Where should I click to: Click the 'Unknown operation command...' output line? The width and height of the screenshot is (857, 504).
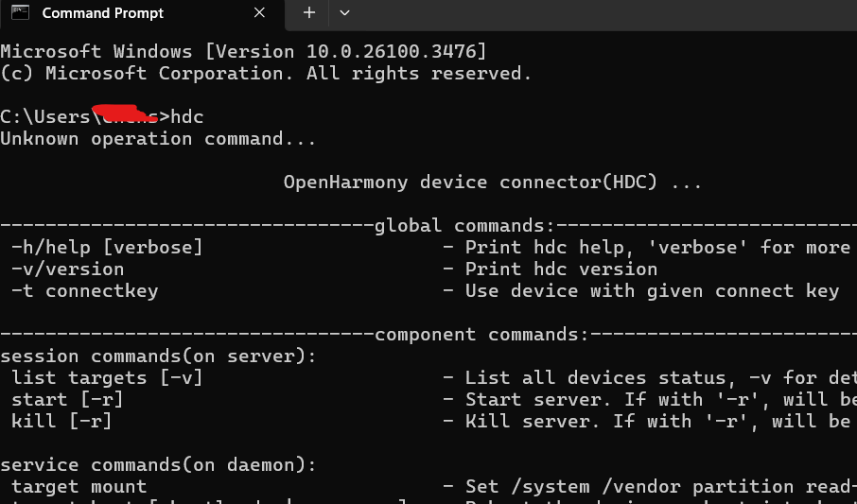coord(159,139)
